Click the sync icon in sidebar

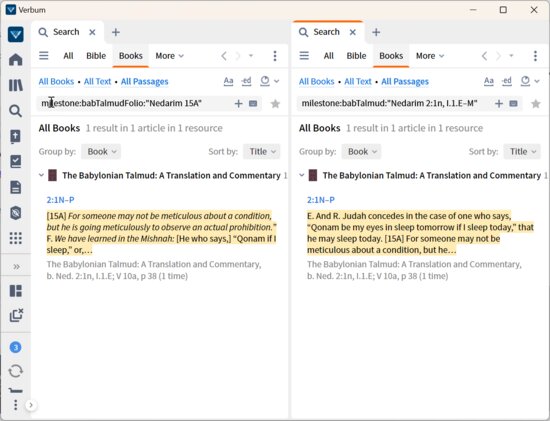click(15, 371)
